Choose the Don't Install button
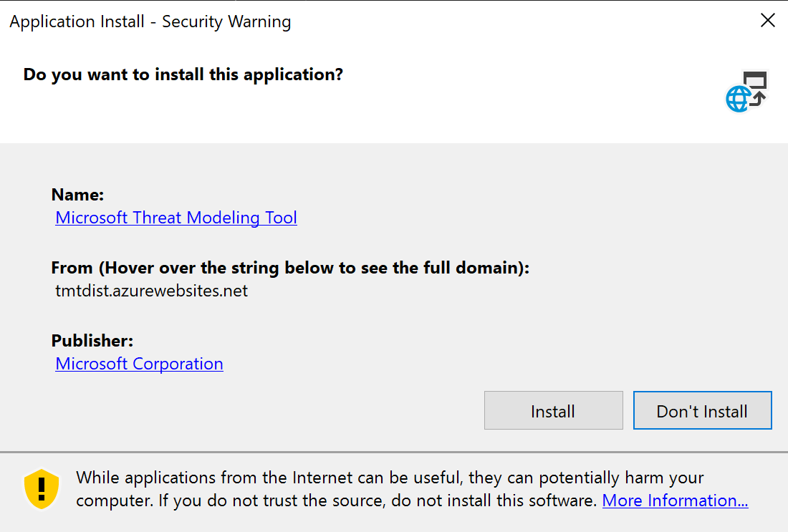 702,411
